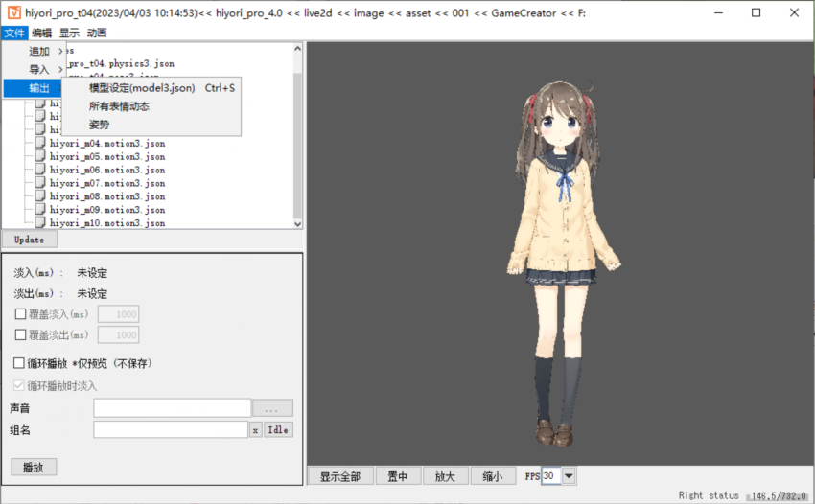Screen dimensions: 815x504
Task: Enable the 覆盖淡入(ms) checkbox
Action: click(x=21, y=314)
